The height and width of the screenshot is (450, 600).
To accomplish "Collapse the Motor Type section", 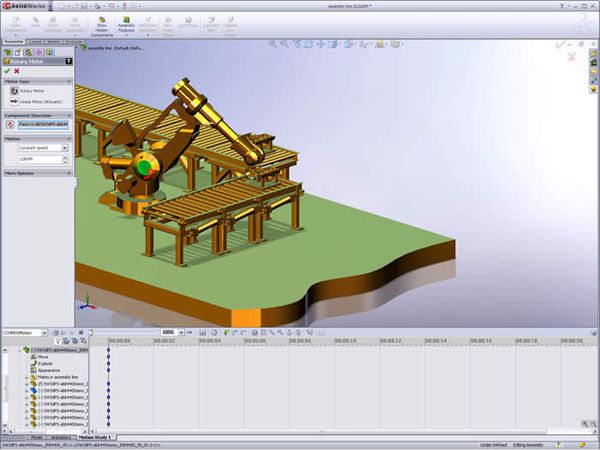I will coord(69,82).
